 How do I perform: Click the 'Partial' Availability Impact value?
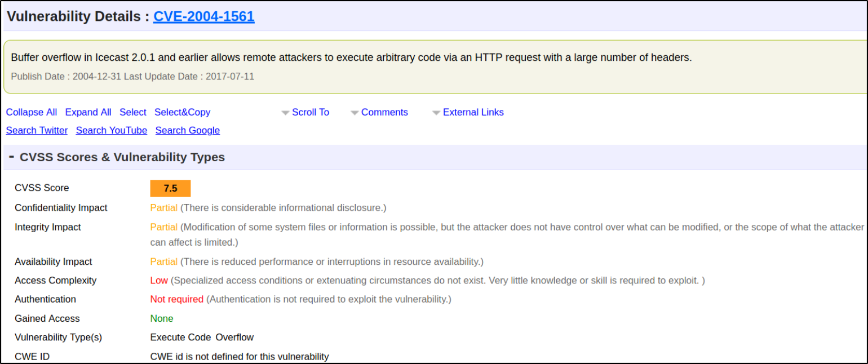pyautogui.click(x=164, y=261)
